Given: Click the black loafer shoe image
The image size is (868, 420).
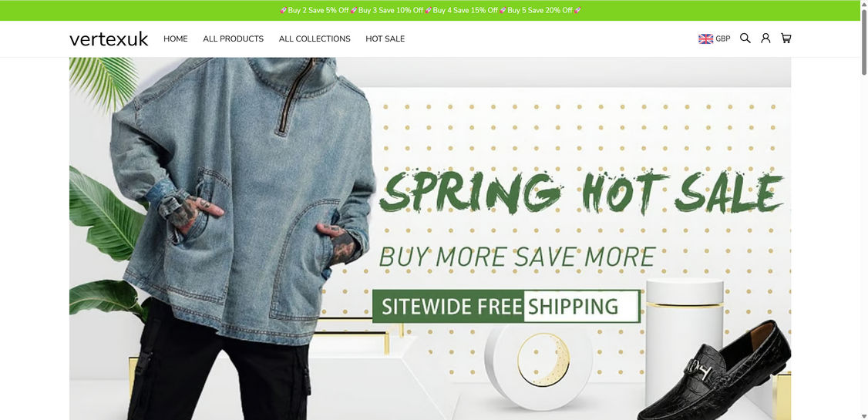Looking at the screenshot, I should pos(714,374).
